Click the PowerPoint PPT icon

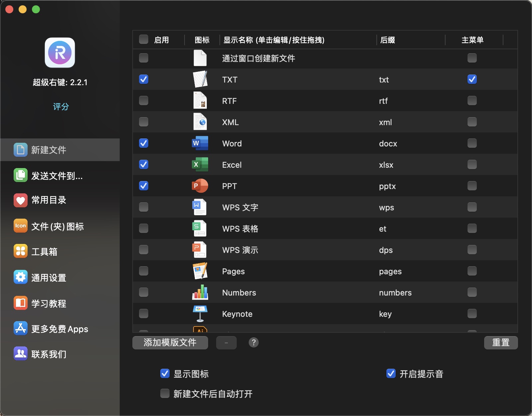(x=200, y=186)
